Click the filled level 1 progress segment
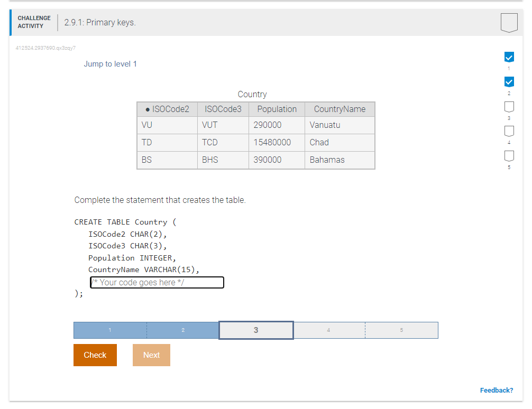 coord(109,330)
